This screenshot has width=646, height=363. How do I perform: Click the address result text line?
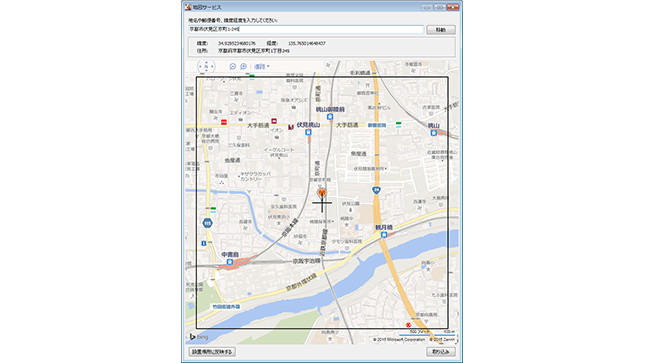tap(253, 51)
